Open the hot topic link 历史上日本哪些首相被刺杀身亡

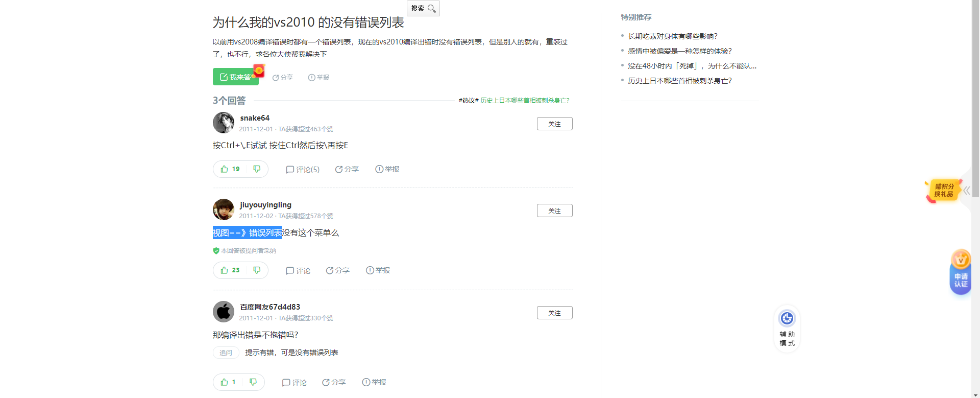coord(525,101)
